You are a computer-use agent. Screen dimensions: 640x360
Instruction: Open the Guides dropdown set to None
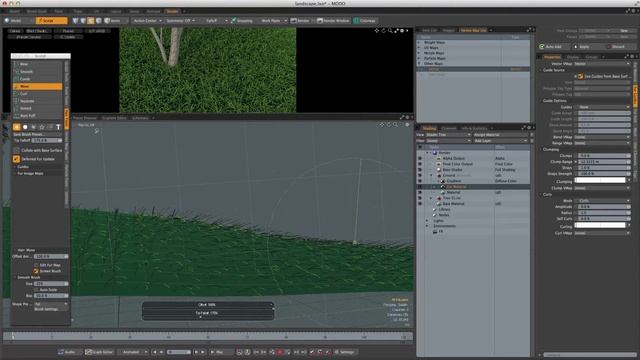(x=602, y=107)
